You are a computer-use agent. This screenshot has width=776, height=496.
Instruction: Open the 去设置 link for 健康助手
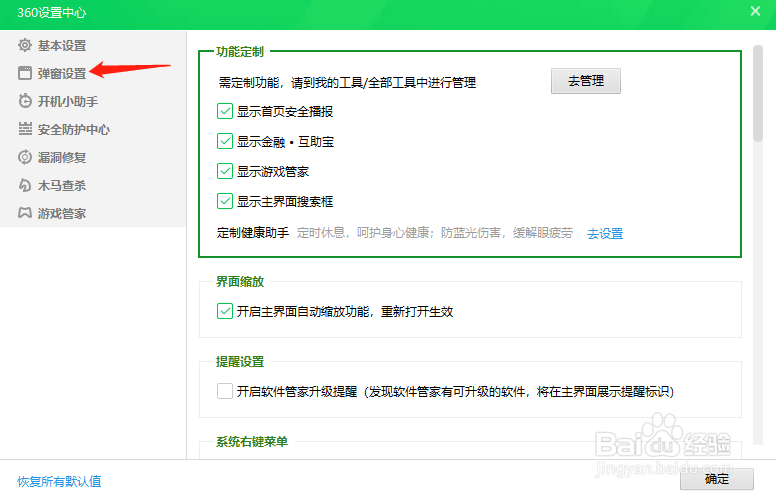point(605,233)
